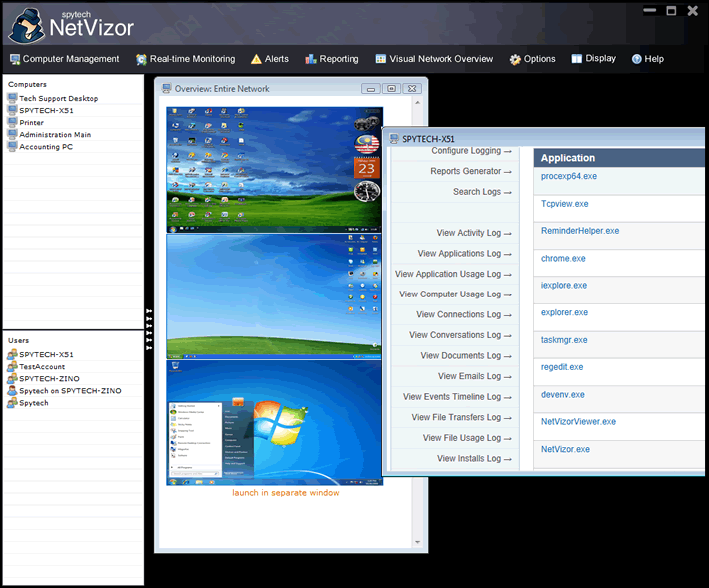Click the Display panel icon

(x=576, y=58)
